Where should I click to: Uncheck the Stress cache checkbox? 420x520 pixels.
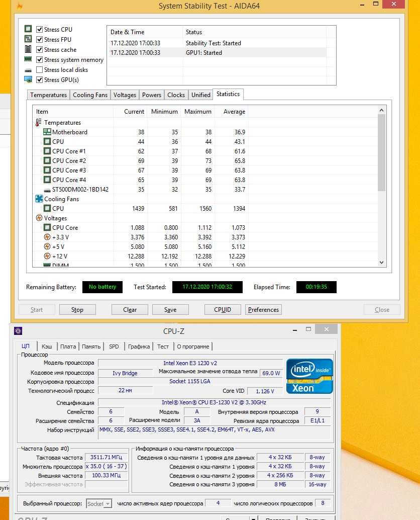pyautogui.click(x=39, y=49)
